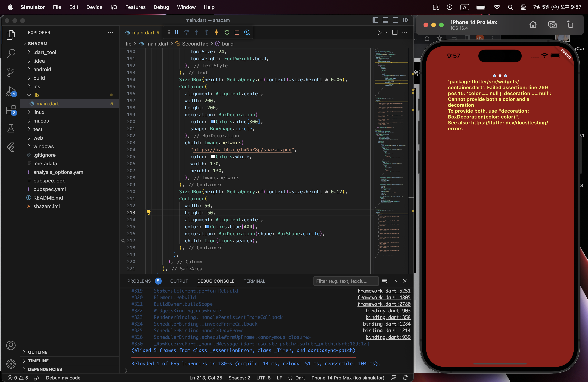588x382 pixels.
Task: Toggle the secondary sidebar layout button
Action: tap(395, 20)
